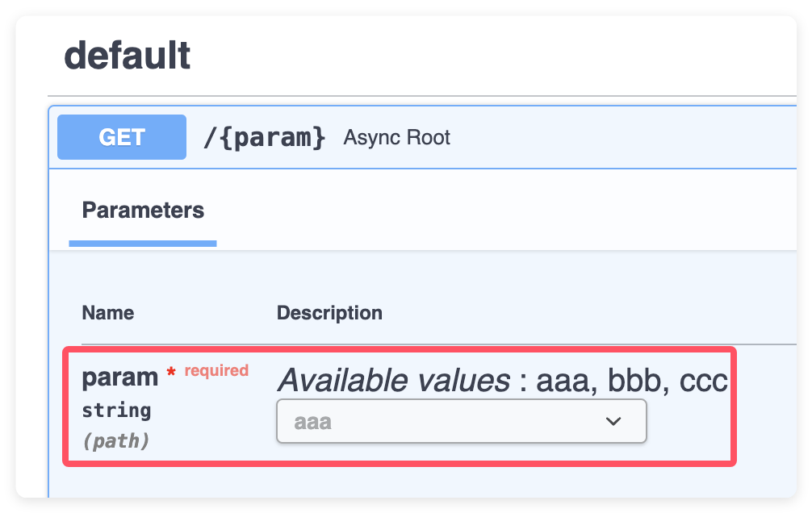Click the string type label
The image size is (812, 513).
[x=116, y=411]
